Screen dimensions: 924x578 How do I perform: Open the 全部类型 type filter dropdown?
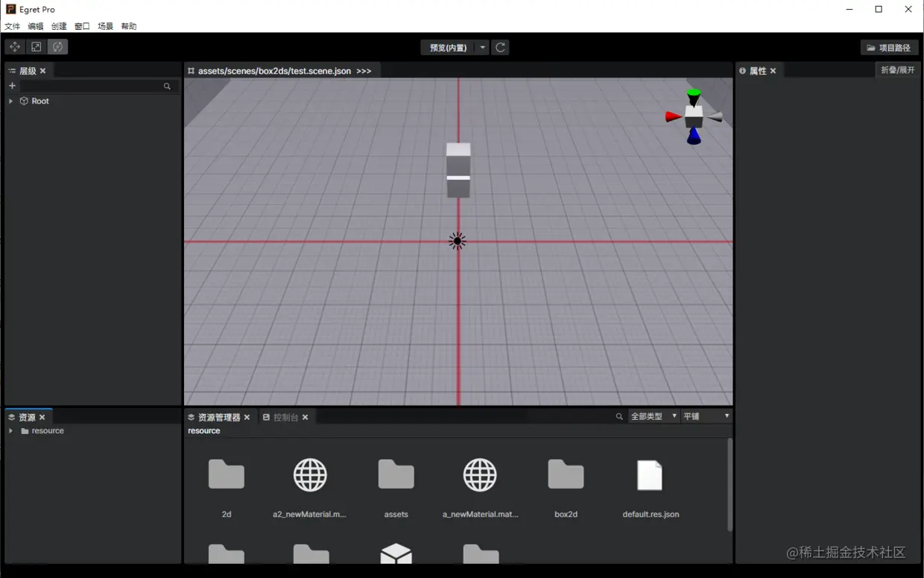(654, 416)
